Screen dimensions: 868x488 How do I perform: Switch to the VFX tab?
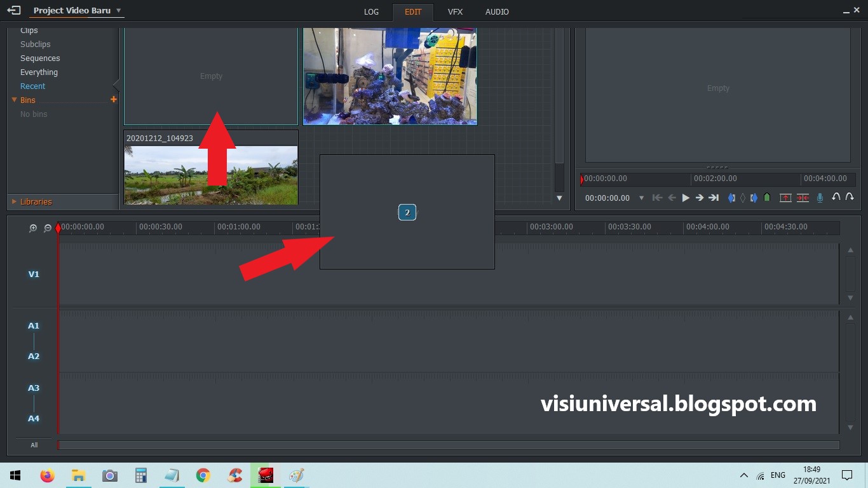click(455, 11)
